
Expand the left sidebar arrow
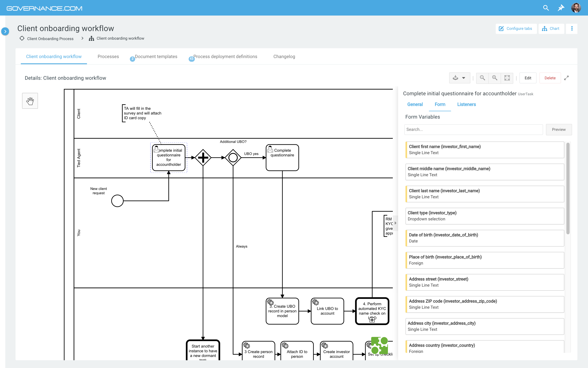tap(5, 31)
